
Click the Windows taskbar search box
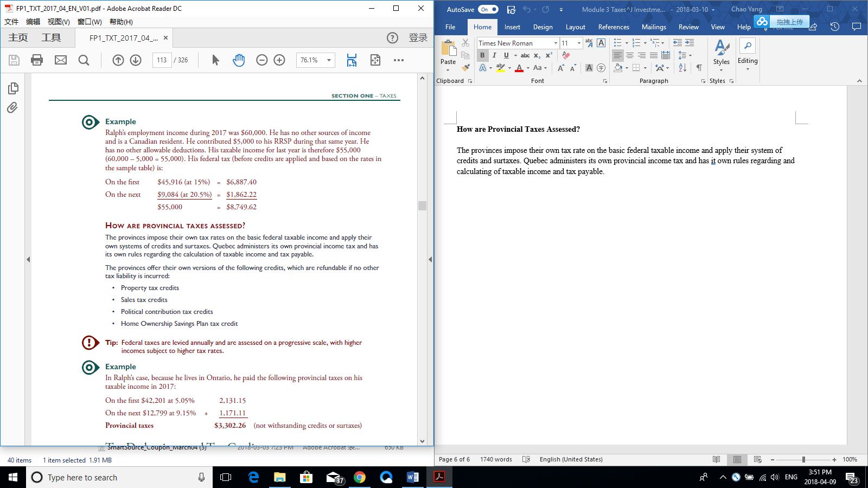click(119, 477)
